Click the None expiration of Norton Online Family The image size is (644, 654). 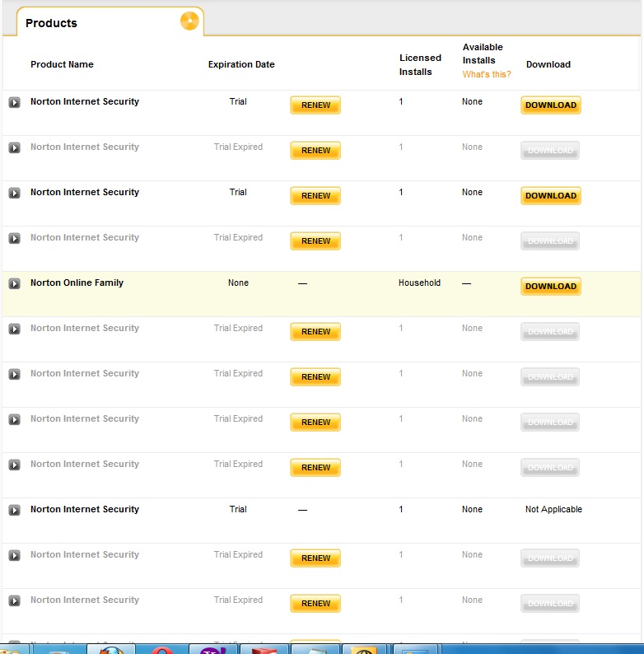[x=238, y=283]
